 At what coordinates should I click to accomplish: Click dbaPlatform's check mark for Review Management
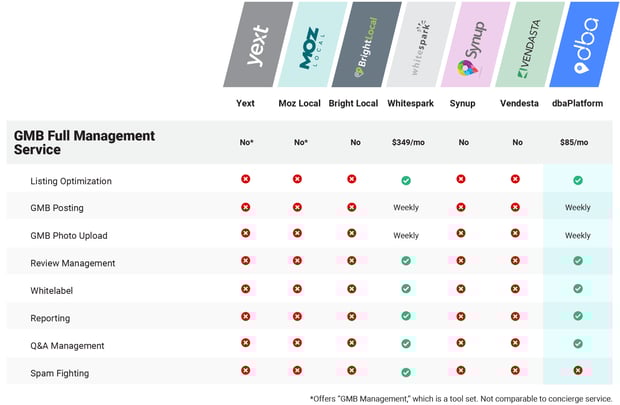(578, 261)
